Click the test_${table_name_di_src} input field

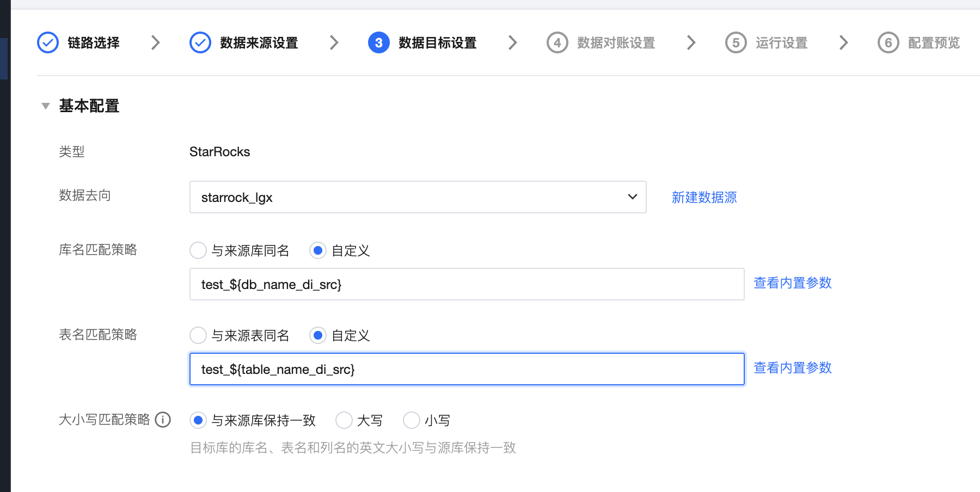467,369
